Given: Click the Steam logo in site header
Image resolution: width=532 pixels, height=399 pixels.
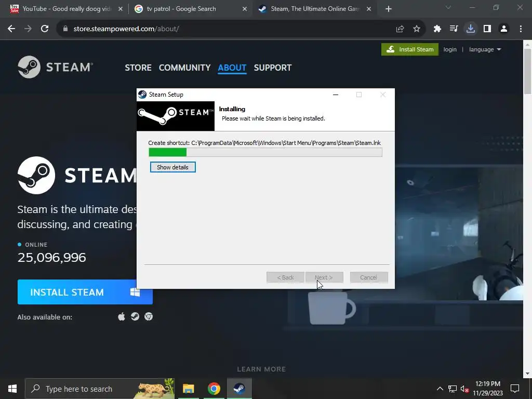Looking at the screenshot, I should (55, 67).
